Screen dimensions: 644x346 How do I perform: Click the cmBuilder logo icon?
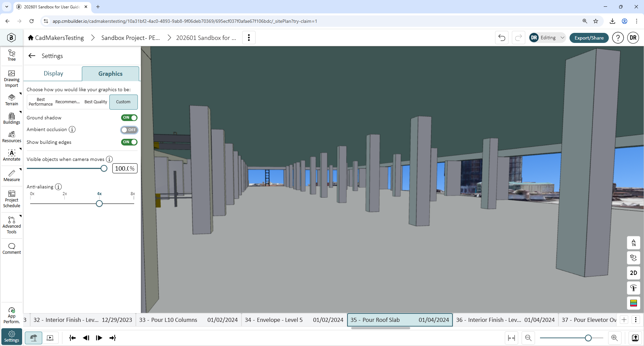tap(11, 38)
